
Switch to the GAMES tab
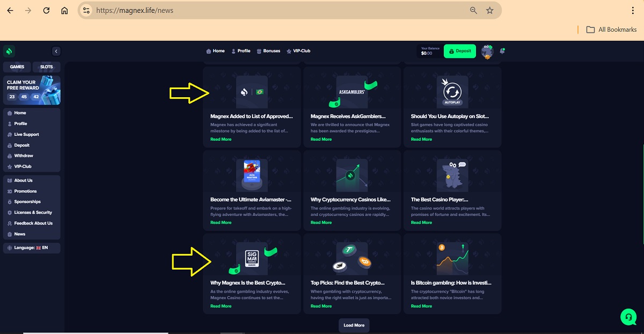pos(17,67)
